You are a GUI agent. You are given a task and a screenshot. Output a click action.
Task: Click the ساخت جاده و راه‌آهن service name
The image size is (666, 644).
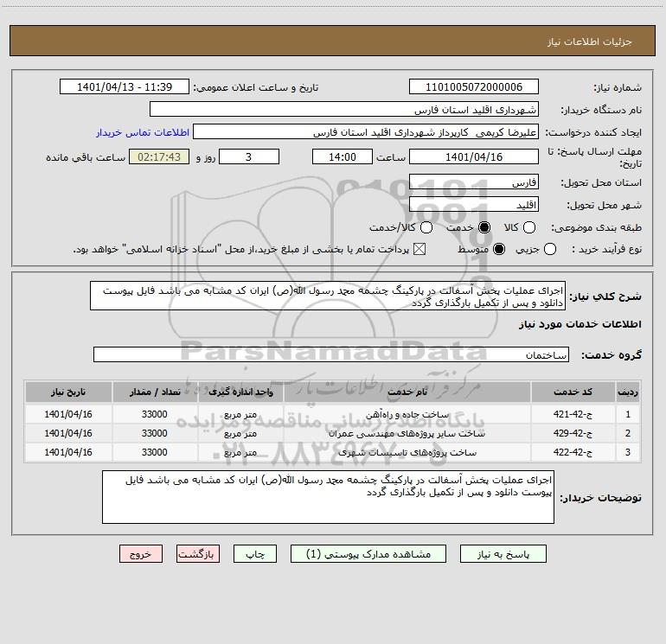[407, 414]
